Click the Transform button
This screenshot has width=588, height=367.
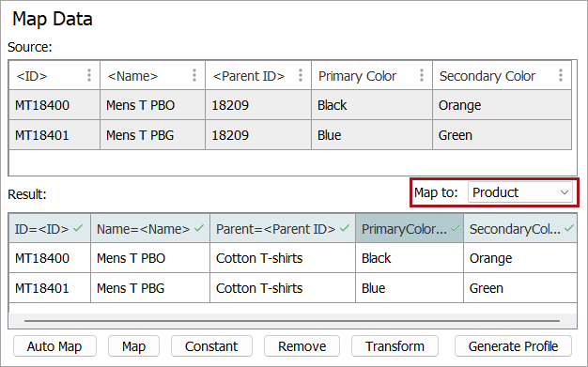tap(395, 346)
